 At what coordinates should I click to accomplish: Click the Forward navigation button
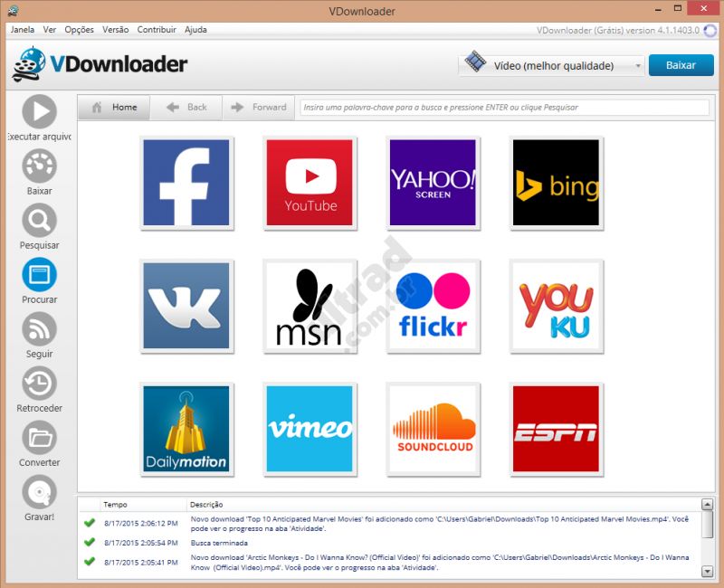[x=259, y=108]
